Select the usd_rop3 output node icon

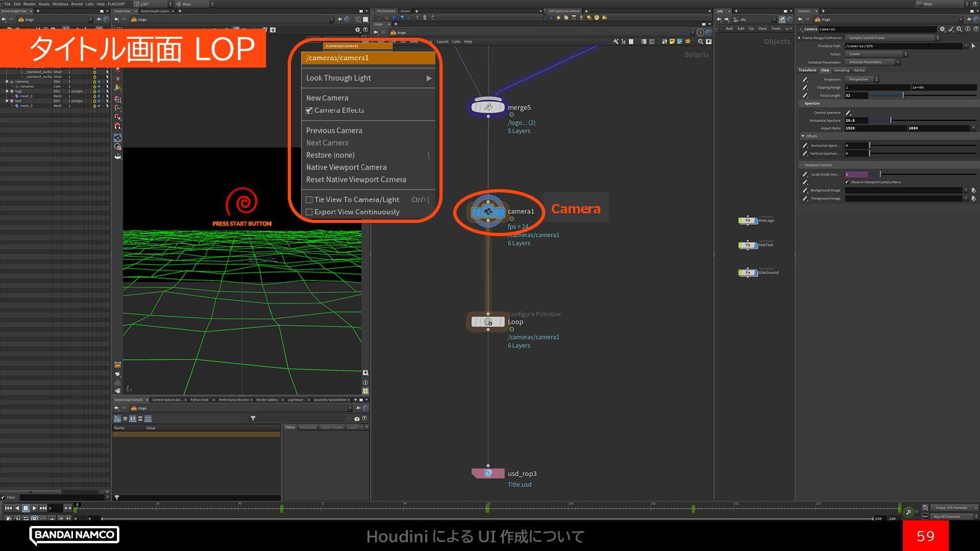[488, 473]
